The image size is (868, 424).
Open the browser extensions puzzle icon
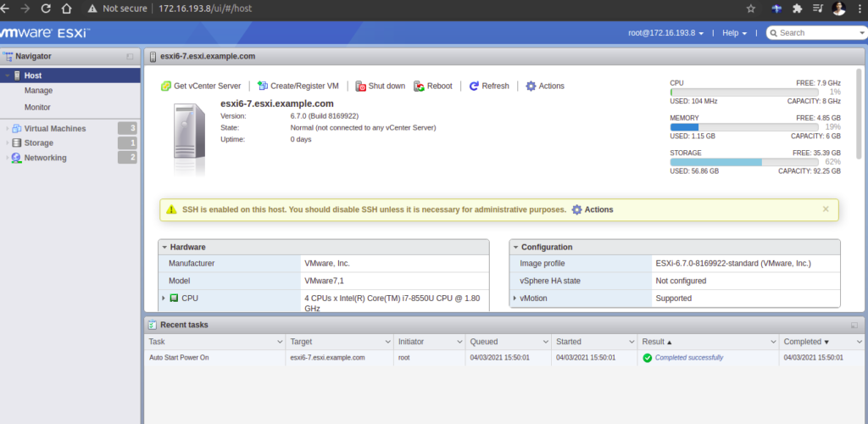click(x=797, y=8)
